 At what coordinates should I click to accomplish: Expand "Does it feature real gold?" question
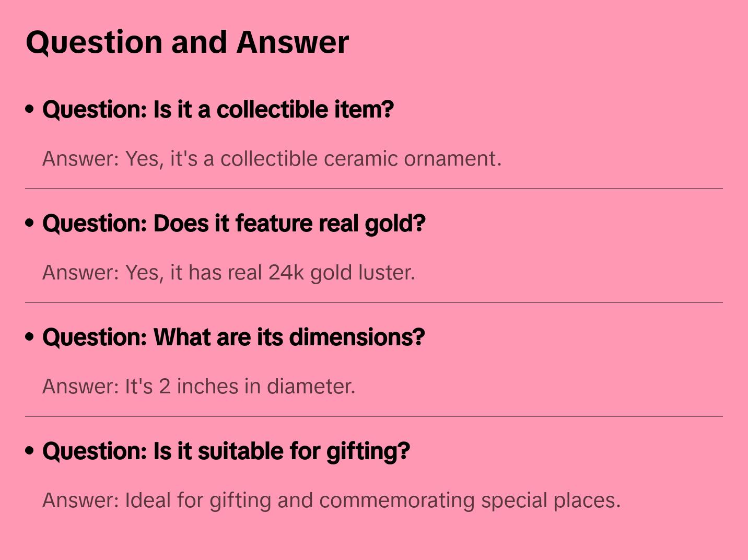point(233,224)
